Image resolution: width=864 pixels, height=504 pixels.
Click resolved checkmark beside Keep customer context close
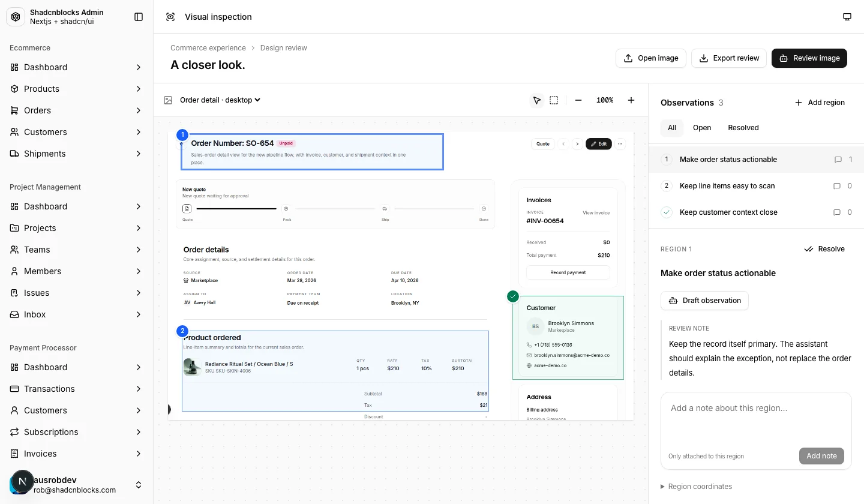667,212
